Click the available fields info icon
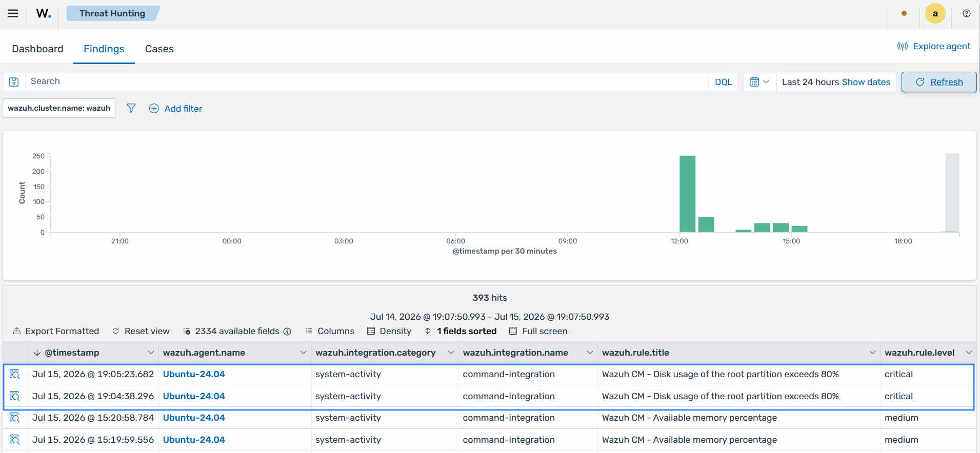This screenshot has width=980, height=453. (287, 332)
